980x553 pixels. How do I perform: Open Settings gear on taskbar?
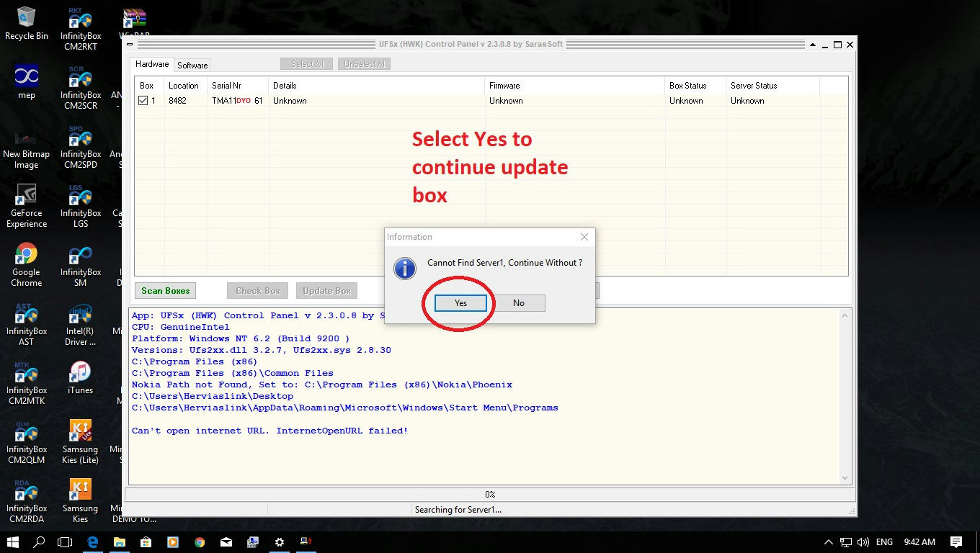coord(280,542)
